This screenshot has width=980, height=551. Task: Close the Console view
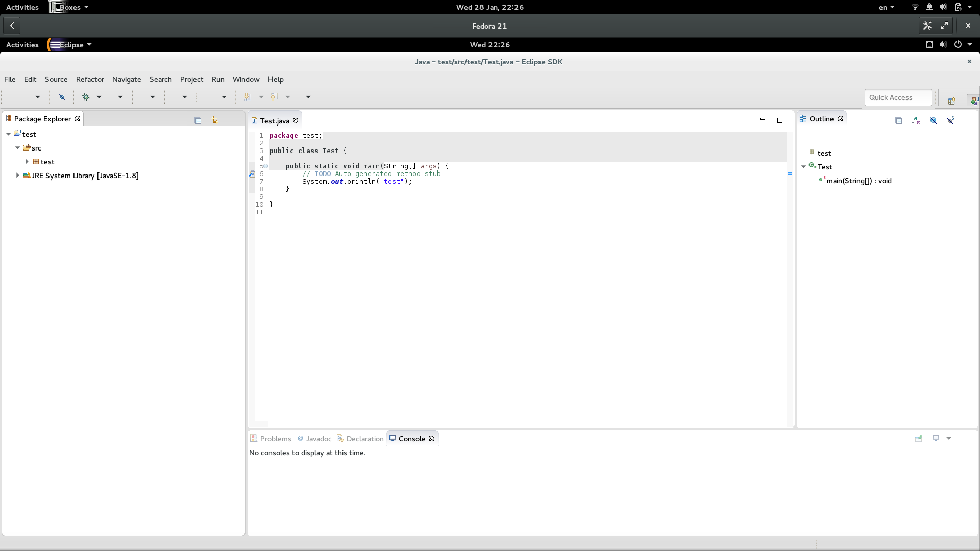432,438
